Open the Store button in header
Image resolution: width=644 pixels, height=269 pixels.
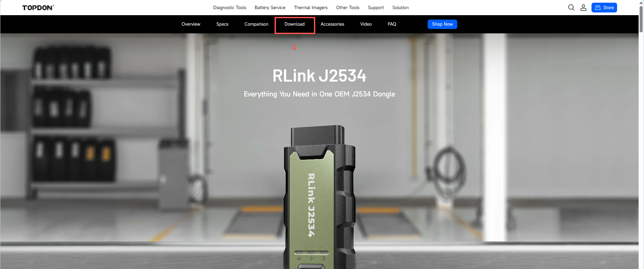tap(604, 7)
